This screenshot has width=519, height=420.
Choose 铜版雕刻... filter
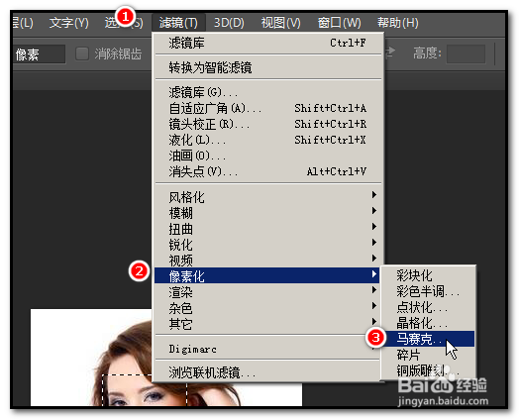coord(428,370)
